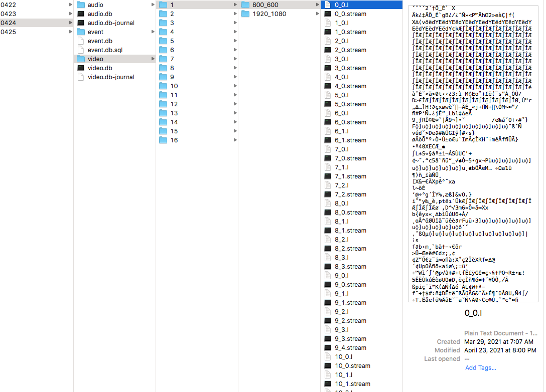Click the 1920_1080 folder icon
546x392 pixels.
pos(245,14)
